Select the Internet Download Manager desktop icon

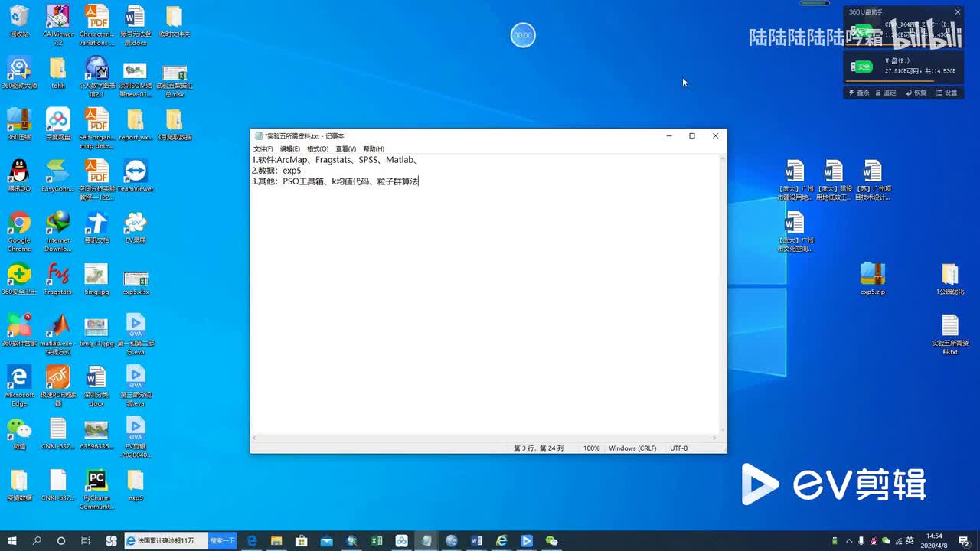58,232
